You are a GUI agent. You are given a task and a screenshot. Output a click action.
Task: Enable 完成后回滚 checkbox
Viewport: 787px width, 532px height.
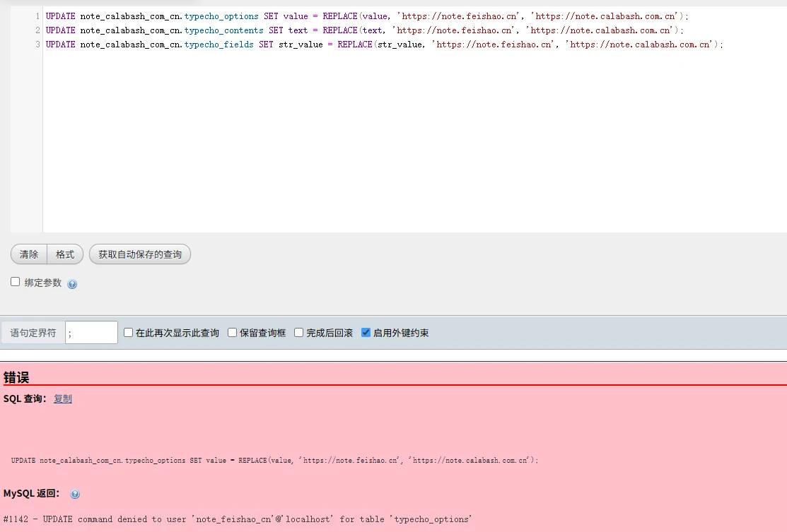299,333
